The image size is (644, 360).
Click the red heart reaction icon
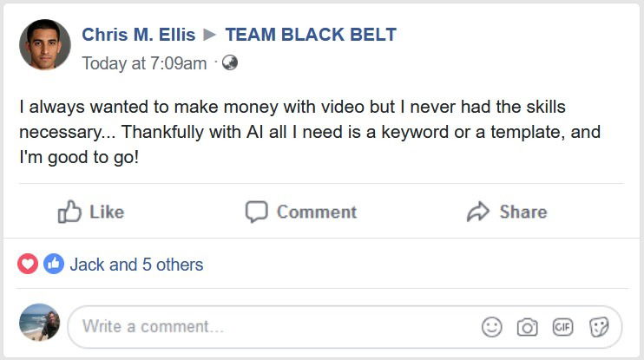pyautogui.click(x=28, y=264)
